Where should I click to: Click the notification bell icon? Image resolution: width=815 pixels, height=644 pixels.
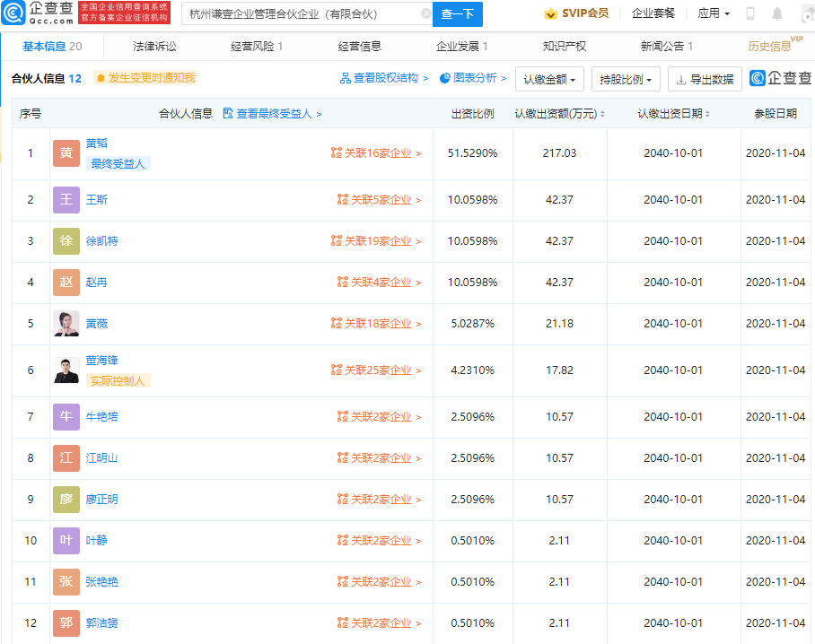point(776,13)
